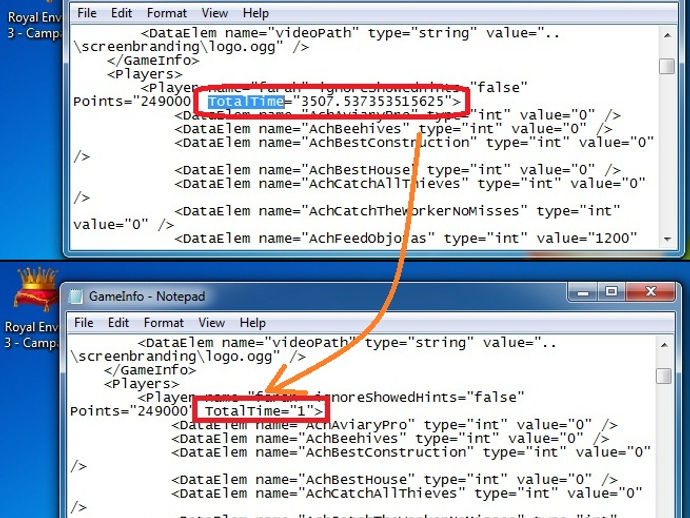Click scrollbar thumb in upper Notepad window

click(x=667, y=66)
